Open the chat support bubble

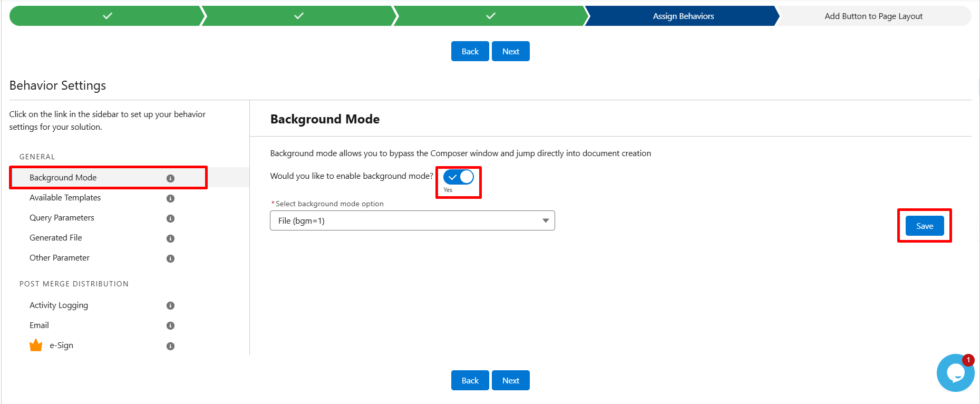[955, 373]
